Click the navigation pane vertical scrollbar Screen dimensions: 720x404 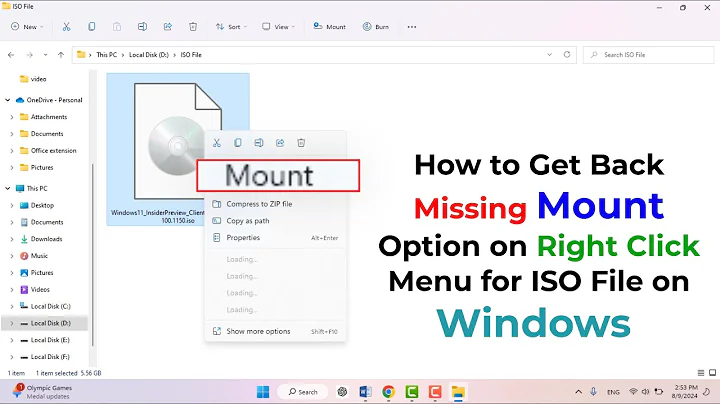click(x=93, y=255)
